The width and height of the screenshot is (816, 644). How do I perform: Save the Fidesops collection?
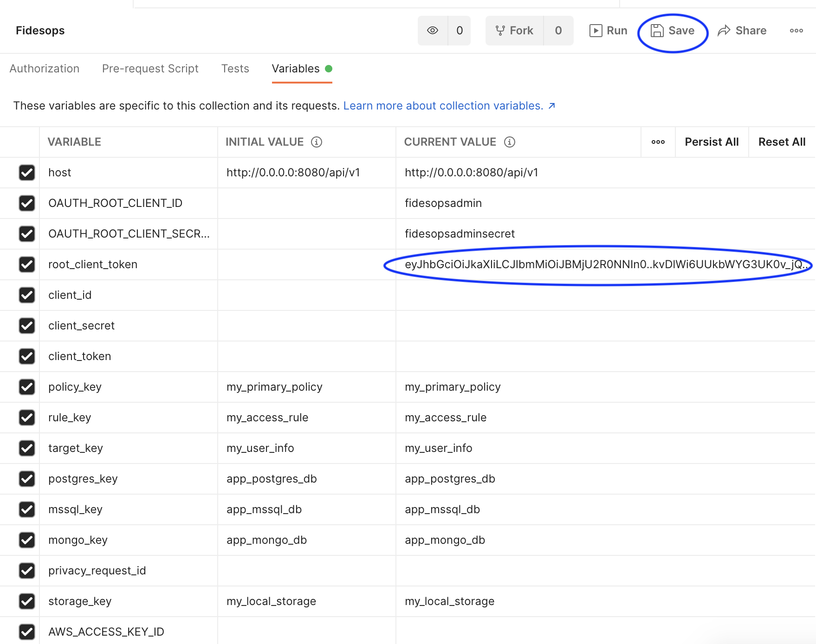(x=673, y=31)
